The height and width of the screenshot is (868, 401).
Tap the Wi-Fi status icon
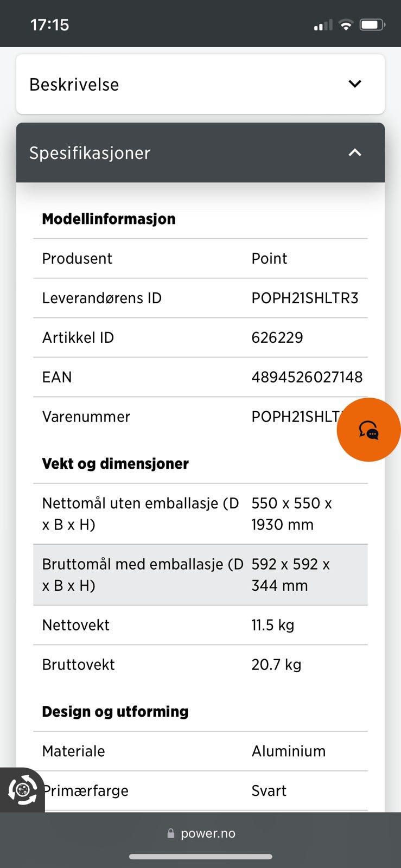346,24
